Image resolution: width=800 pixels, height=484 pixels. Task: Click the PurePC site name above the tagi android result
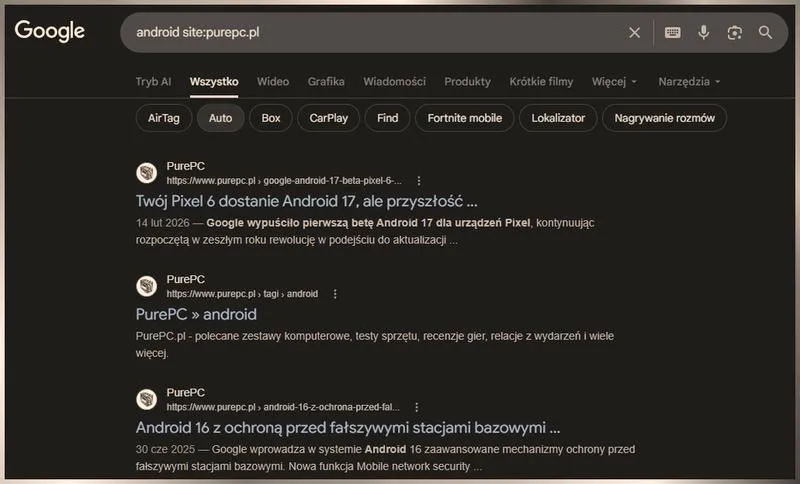pos(186,279)
